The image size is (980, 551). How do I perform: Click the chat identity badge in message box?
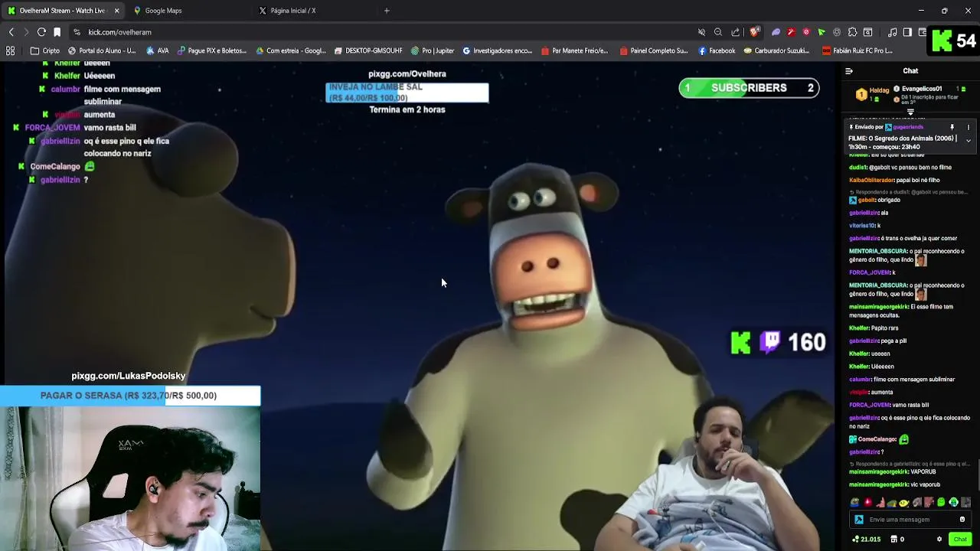[859, 520]
